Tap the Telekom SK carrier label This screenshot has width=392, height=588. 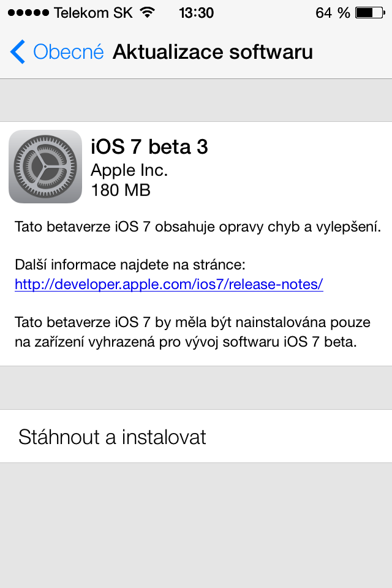[93, 12]
